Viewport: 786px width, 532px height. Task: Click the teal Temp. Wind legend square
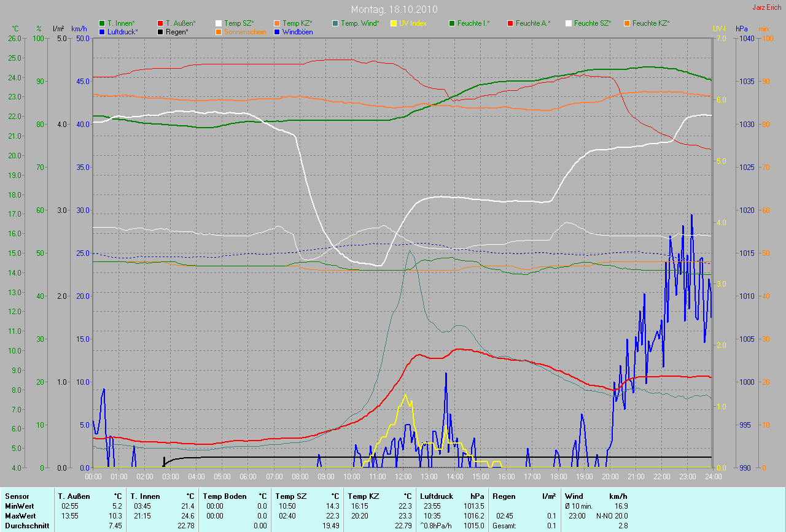335,23
